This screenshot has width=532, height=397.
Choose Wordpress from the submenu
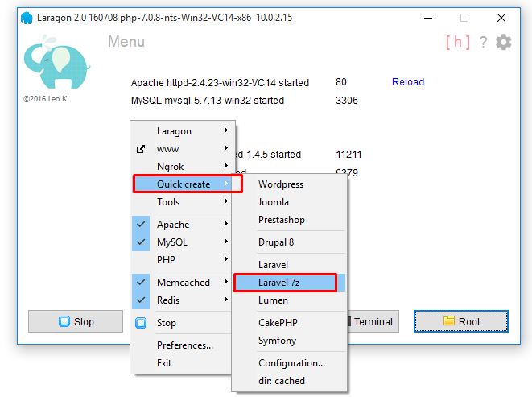[289, 184]
